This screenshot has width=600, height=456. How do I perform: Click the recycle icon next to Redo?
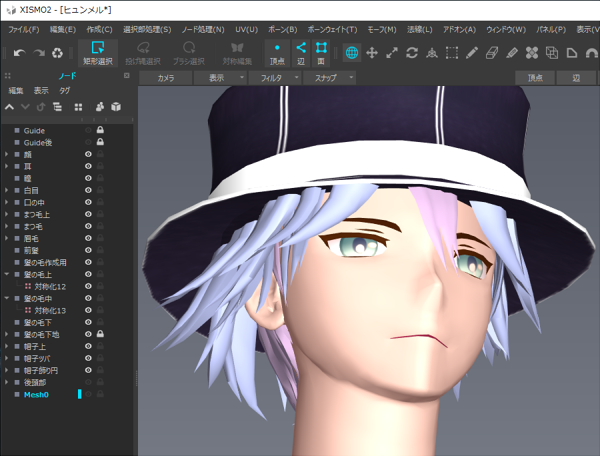57,53
